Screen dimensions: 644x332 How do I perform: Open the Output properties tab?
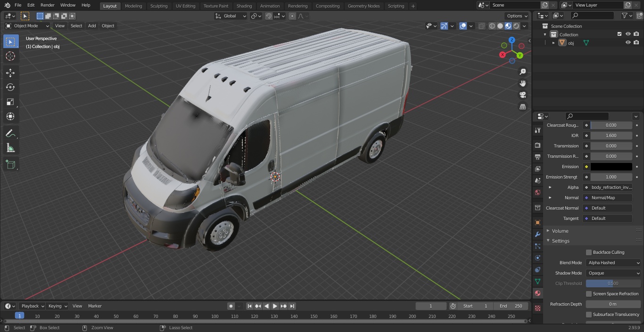(537, 157)
